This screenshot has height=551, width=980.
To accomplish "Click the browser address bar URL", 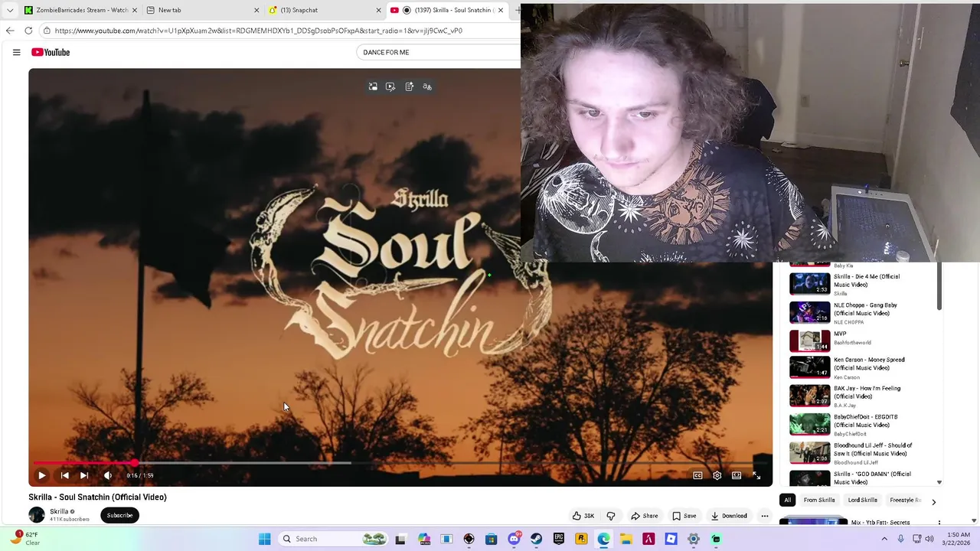I will pyautogui.click(x=259, y=31).
